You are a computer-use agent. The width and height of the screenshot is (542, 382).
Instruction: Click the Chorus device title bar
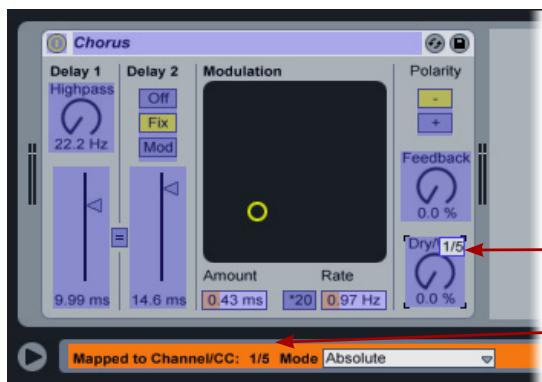247,43
